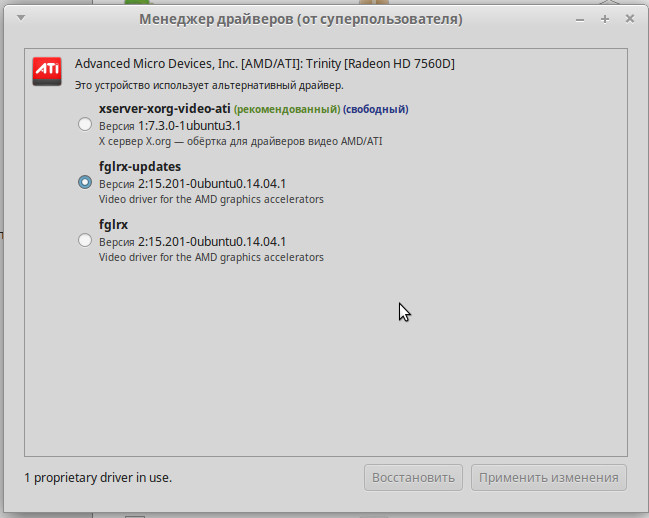649x518 pixels.
Task: Maximize the window with the plus button
Action: [605, 20]
